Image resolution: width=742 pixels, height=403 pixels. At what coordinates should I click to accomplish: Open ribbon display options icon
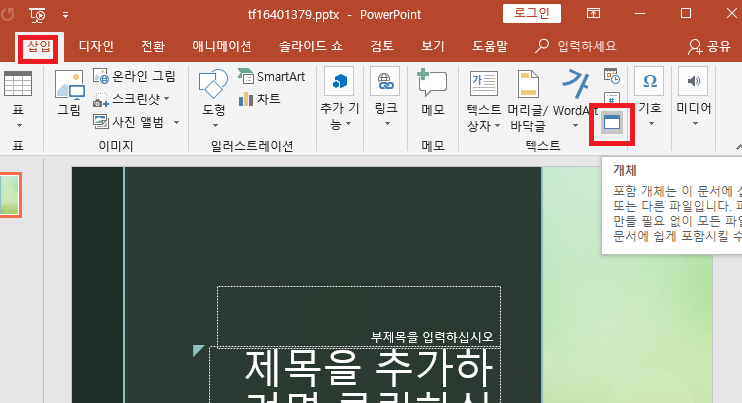(x=593, y=13)
